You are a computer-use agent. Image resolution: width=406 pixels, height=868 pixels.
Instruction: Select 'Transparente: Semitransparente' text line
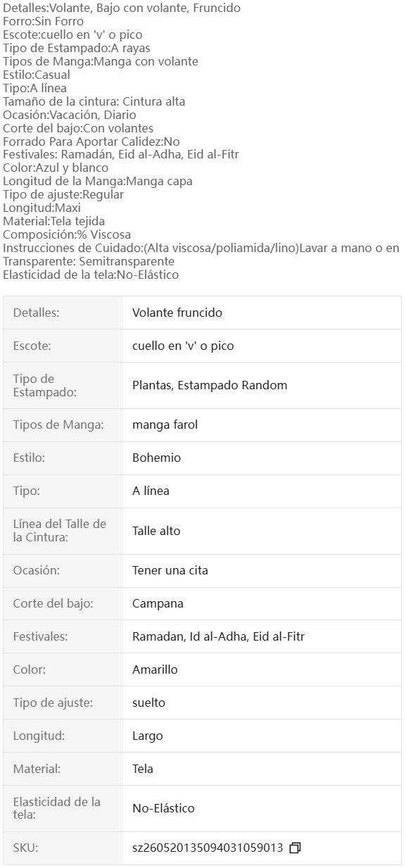click(89, 262)
